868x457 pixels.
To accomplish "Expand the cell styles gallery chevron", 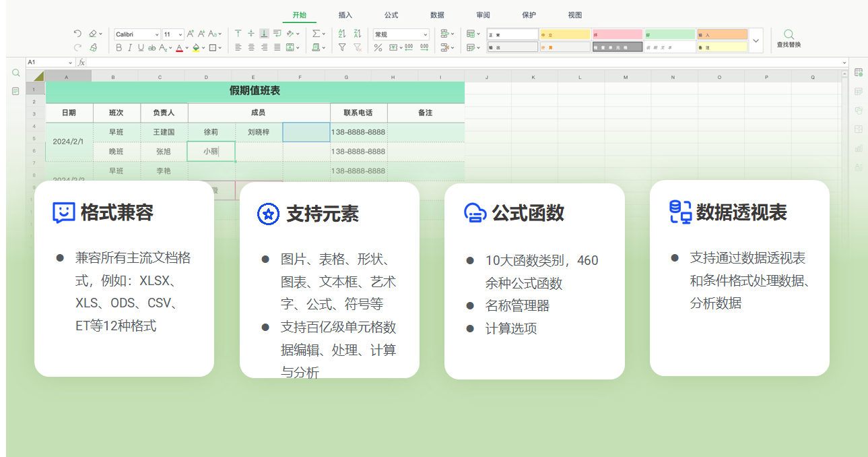I will (756, 40).
